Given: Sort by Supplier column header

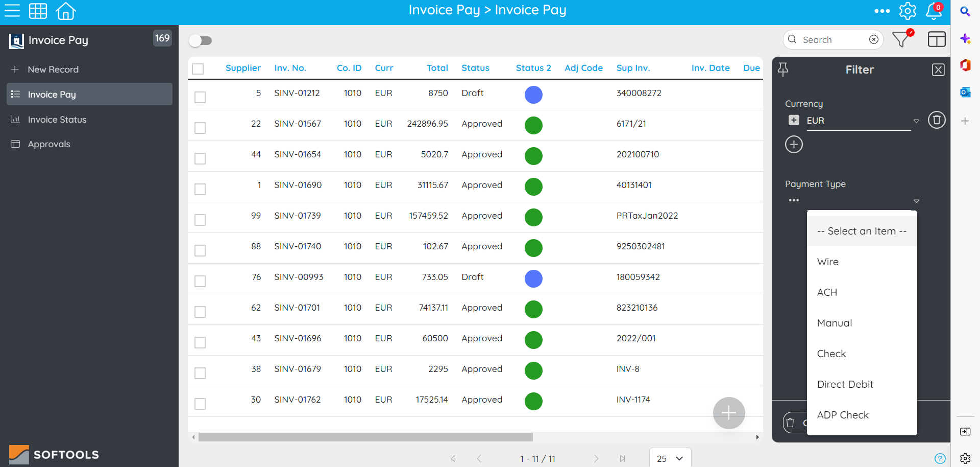Looking at the screenshot, I should (x=243, y=68).
